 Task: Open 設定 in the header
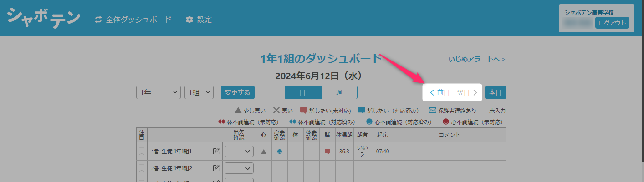[204, 20]
